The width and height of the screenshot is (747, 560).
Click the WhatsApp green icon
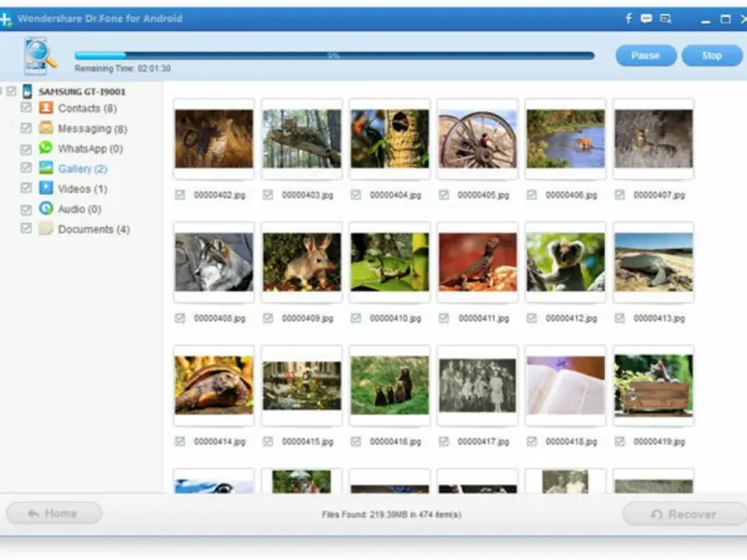(x=46, y=147)
